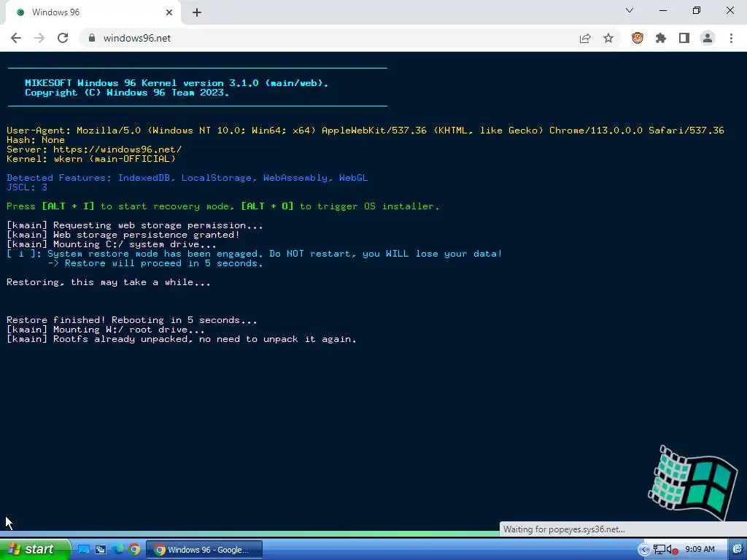Image resolution: width=747 pixels, height=560 pixels.
Task: Click the second quick launch window icon
Action: (x=101, y=550)
